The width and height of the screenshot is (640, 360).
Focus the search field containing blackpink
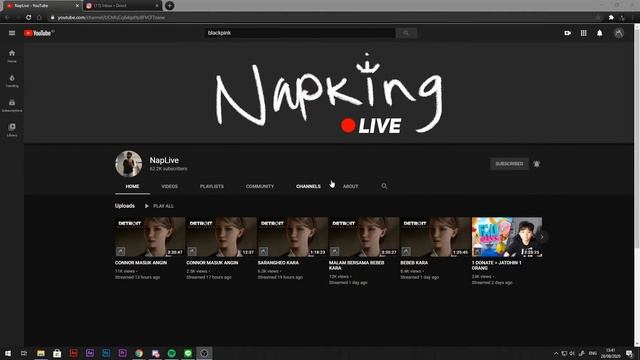click(300, 33)
